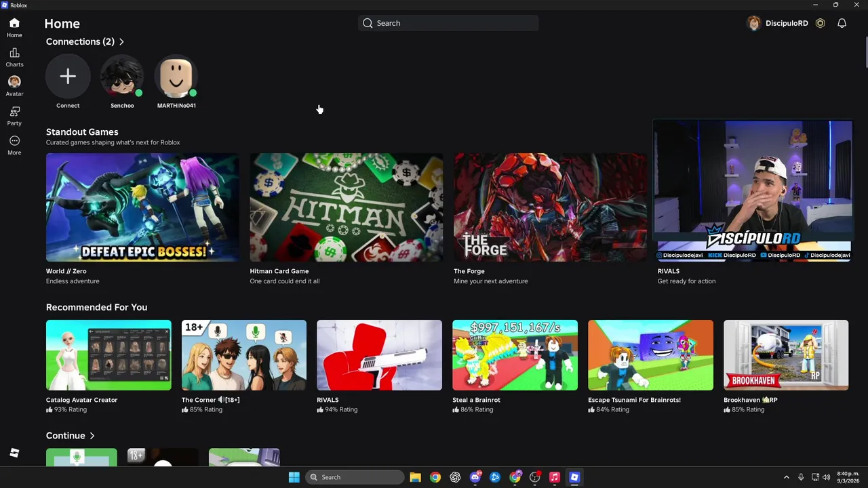This screenshot has width=868, height=488.
Task: Open Brookhaven RP game thumbnail
Action: (x=786, y=355)
